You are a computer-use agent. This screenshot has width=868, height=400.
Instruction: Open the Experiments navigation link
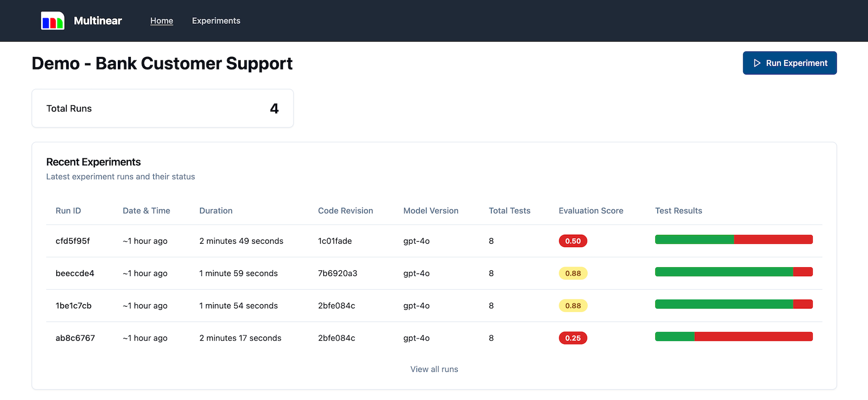tap(216, 21)
